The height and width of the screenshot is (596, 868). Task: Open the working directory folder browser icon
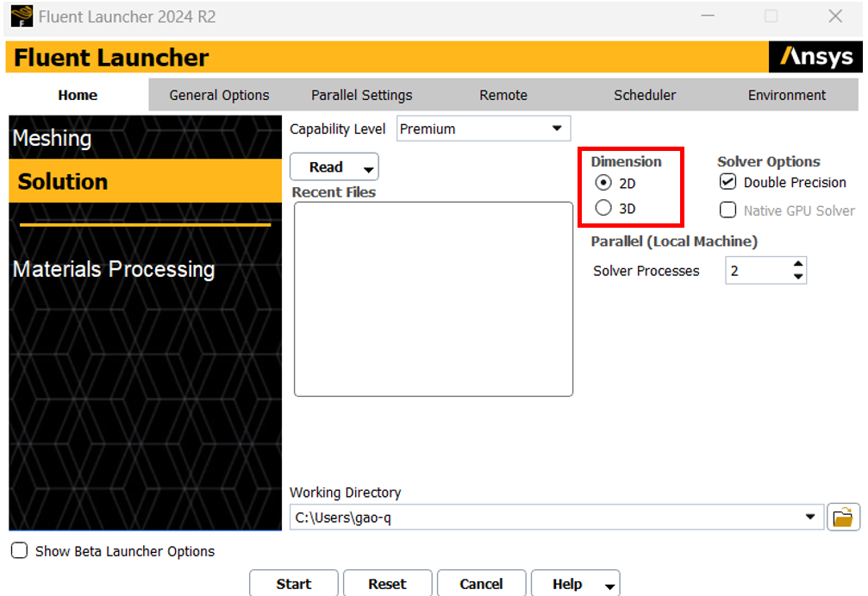843,518
